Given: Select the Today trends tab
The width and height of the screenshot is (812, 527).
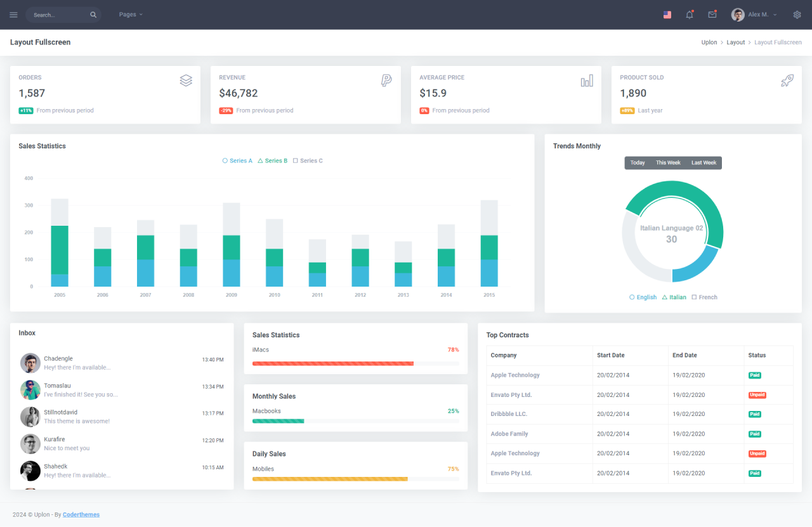Looking at the screenshot, I should coord(638,163).
